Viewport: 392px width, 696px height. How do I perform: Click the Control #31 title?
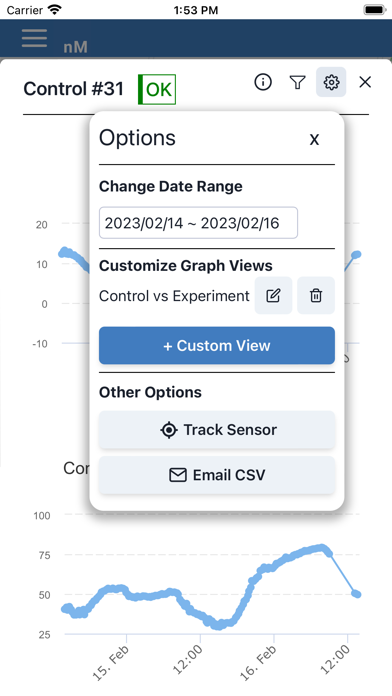coord(73,89)
